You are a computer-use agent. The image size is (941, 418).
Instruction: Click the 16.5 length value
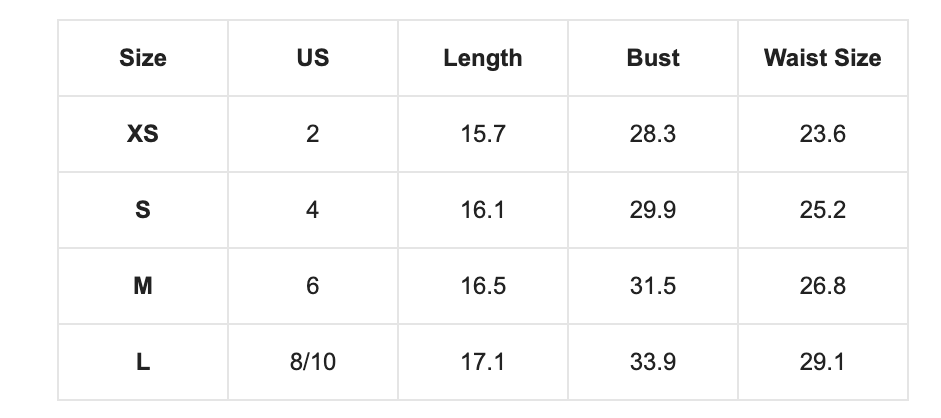[x=483, y=286]
